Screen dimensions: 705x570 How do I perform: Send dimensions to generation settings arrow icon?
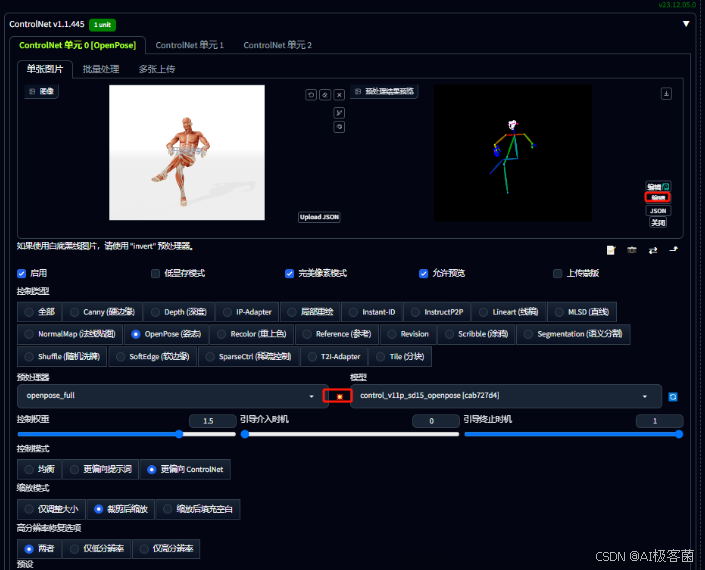pos(674,249)
